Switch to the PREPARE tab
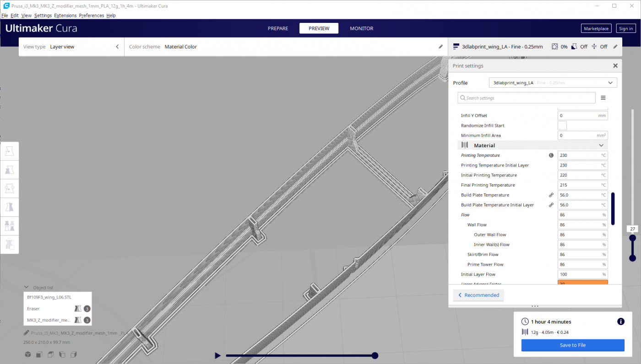Viewport: 641px width, 364px height. pos(277,28)
